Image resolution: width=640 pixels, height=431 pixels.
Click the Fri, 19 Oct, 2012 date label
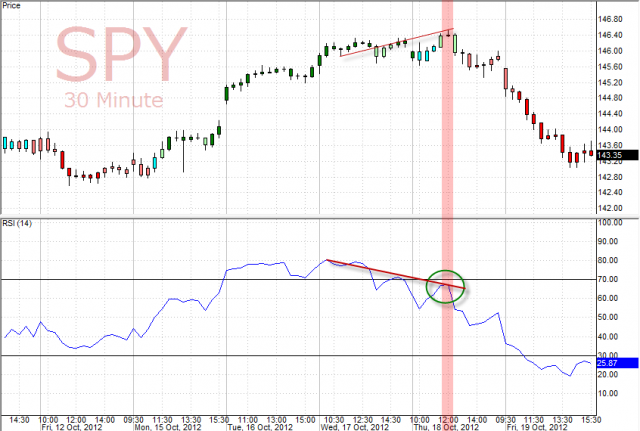[537, 427]
